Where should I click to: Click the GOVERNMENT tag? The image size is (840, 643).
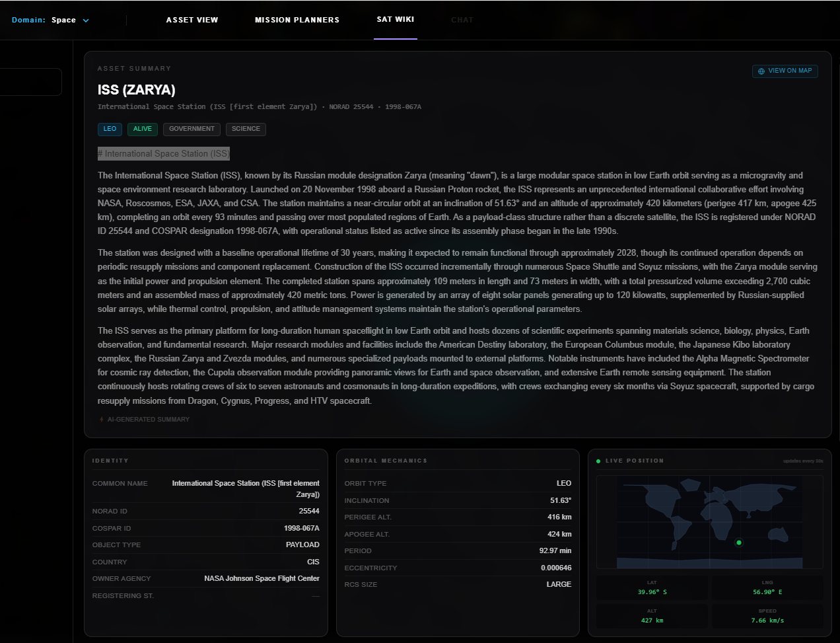pos(192,129)
